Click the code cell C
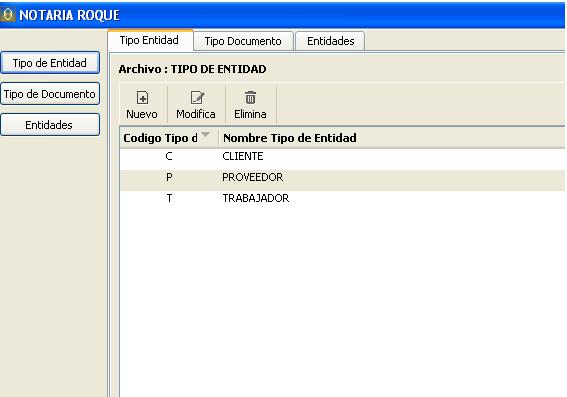 pos(169,157)
